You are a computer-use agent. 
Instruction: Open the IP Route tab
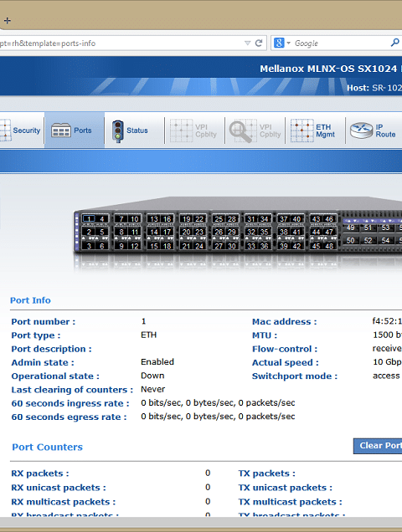[374, 130]
